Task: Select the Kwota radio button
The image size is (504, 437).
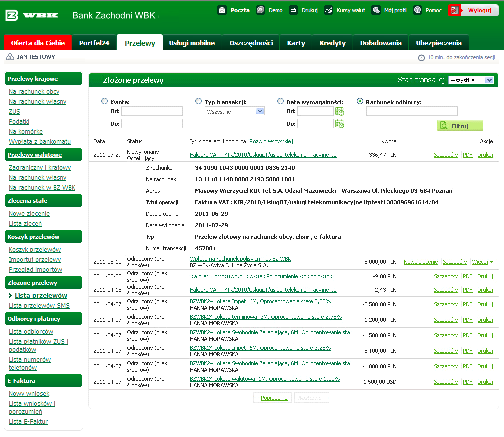Action: coord(105,101)
